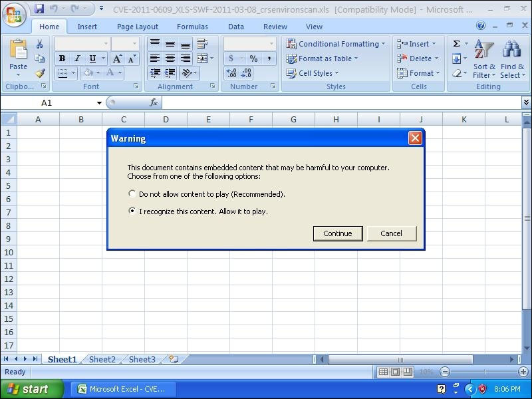Switch to the Formulas ribbon tab

193,27
